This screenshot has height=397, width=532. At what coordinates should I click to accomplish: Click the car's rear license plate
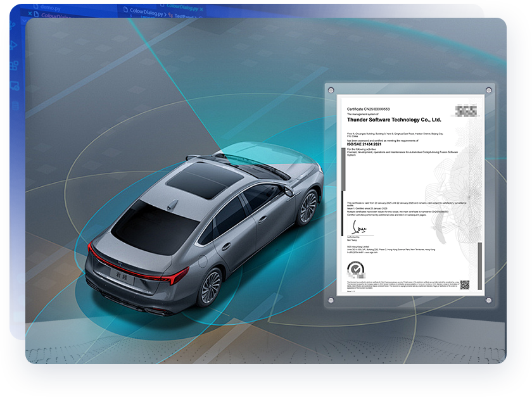122,274
